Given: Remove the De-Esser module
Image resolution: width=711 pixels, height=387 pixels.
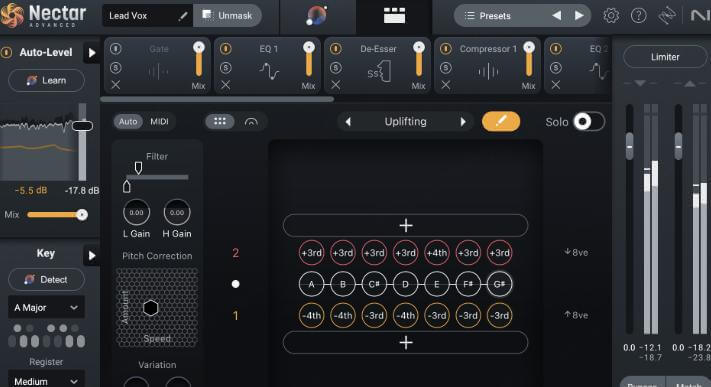Looking at the screenshot, I should (336, 85).
